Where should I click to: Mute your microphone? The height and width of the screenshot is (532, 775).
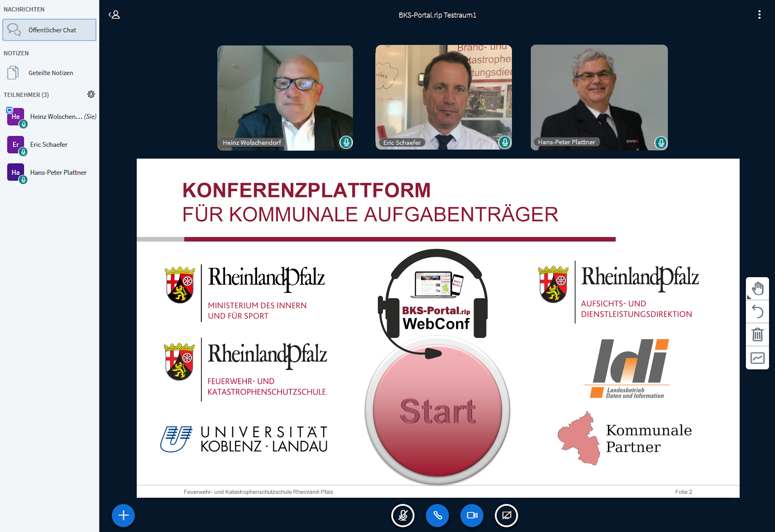pos(403,515)
